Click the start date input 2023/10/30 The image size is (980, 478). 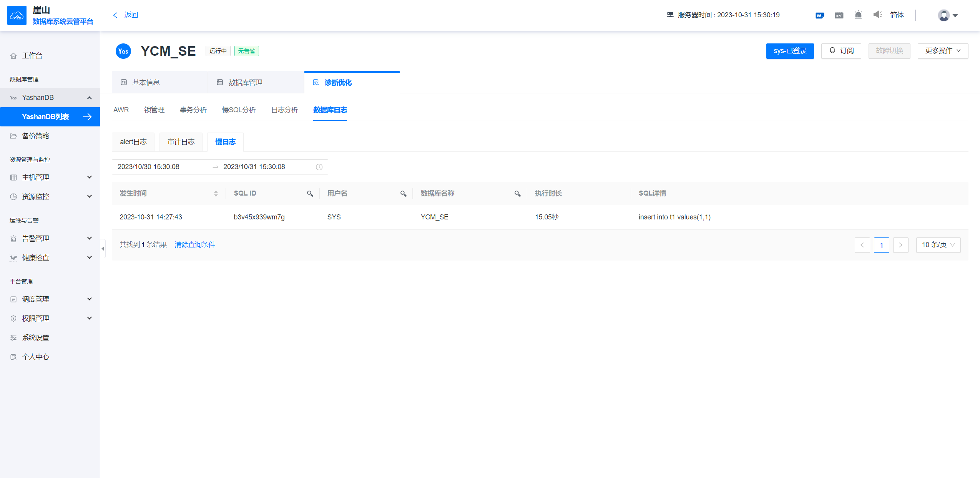[148, 167]
